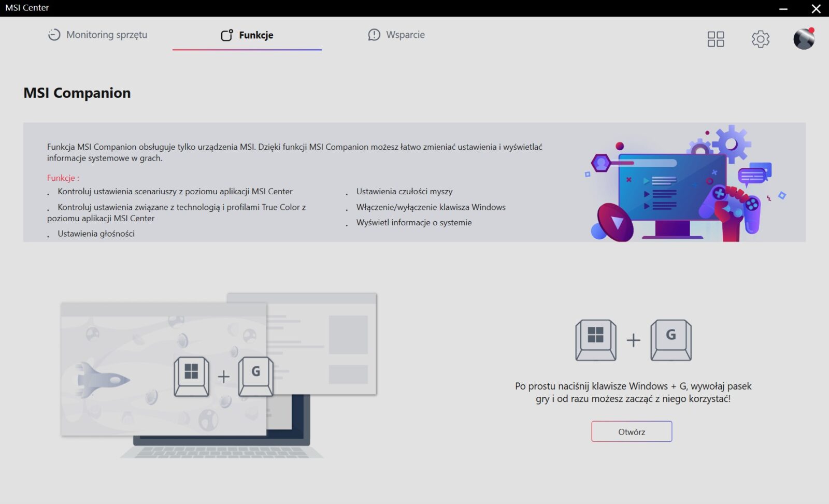
Task: Close the MSI Center window
Action: (x=816, y=8)
